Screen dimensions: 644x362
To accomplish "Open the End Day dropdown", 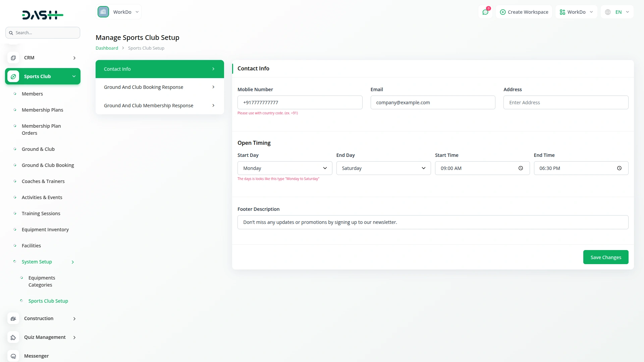I will pyautogui.click(x=383, y=168).
